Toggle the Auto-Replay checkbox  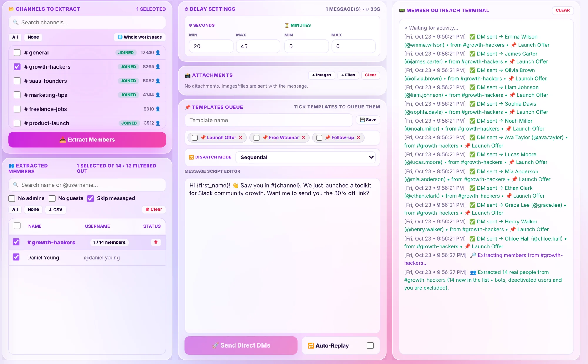pyautogui.click(x=370, y=345)
